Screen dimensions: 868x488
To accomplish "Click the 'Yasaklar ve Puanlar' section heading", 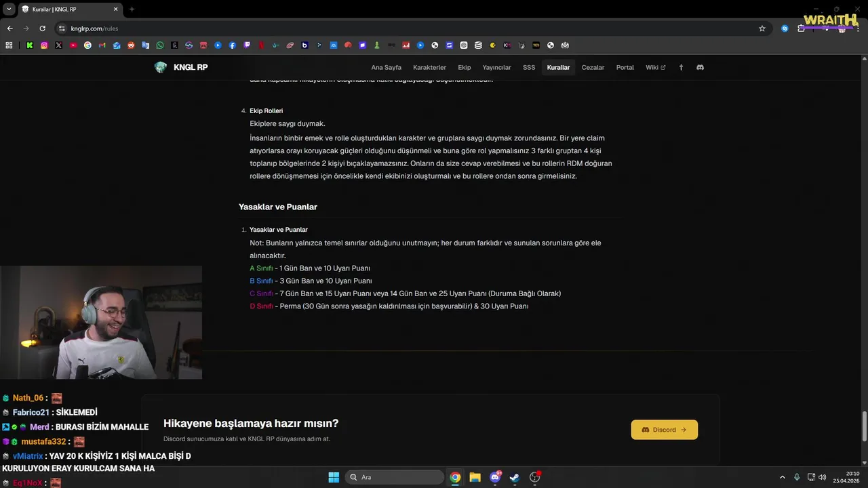I will click(x=278, y=207).
